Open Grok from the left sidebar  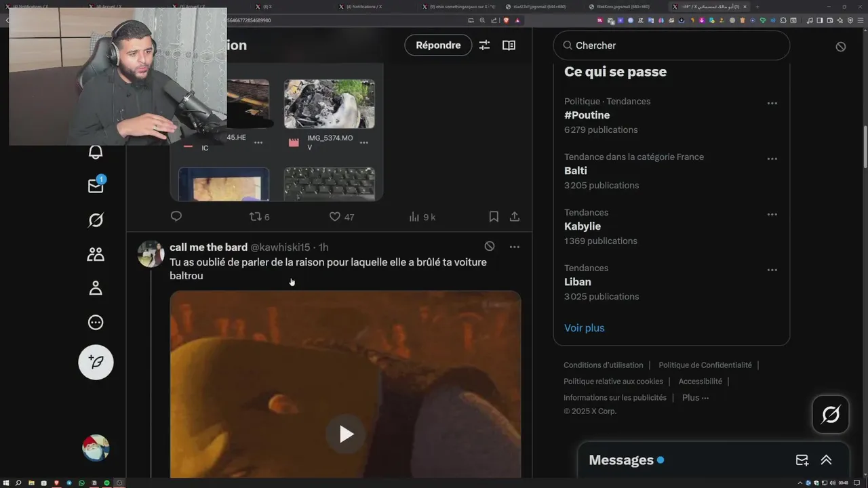click(x=96, y=220)
